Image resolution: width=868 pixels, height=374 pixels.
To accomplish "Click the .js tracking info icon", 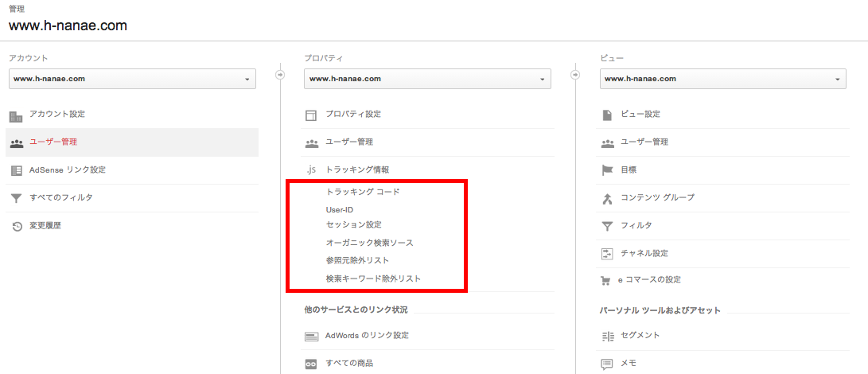I will [312, 170].
